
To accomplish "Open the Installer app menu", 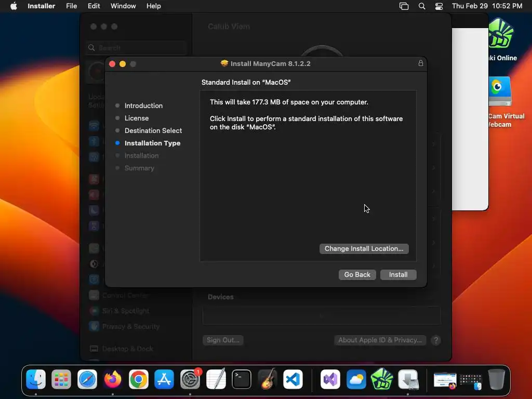I will tap(41, 6).
